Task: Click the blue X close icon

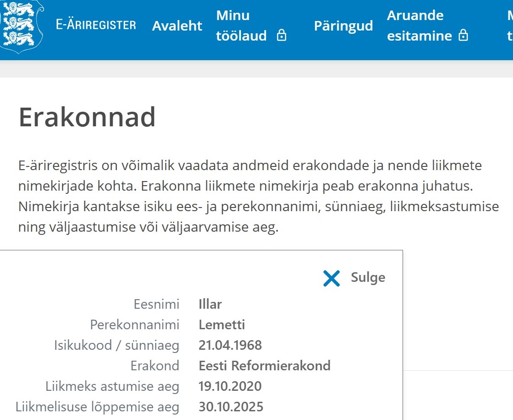Action: pyautogui.click(x=331, y=278)
